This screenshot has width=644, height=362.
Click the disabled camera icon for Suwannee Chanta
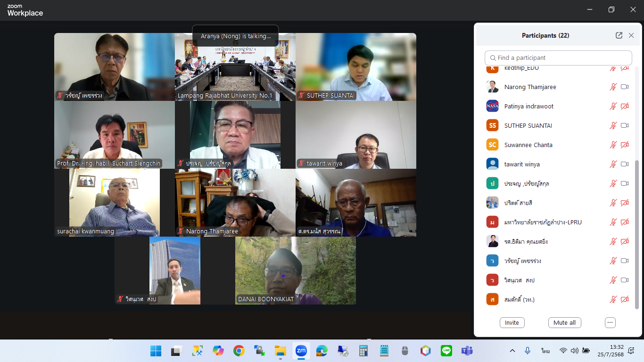pos(625,145)
